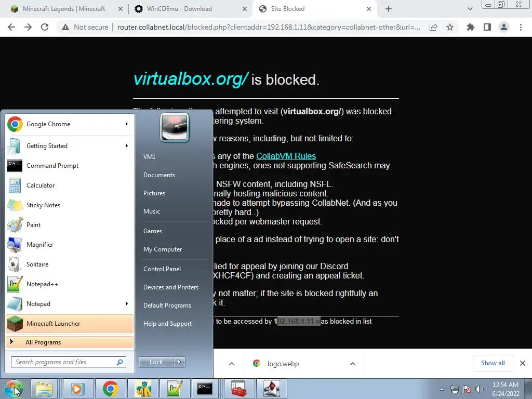
Task: Open Command Prompt taskbar icon
Action: [205, 389]
